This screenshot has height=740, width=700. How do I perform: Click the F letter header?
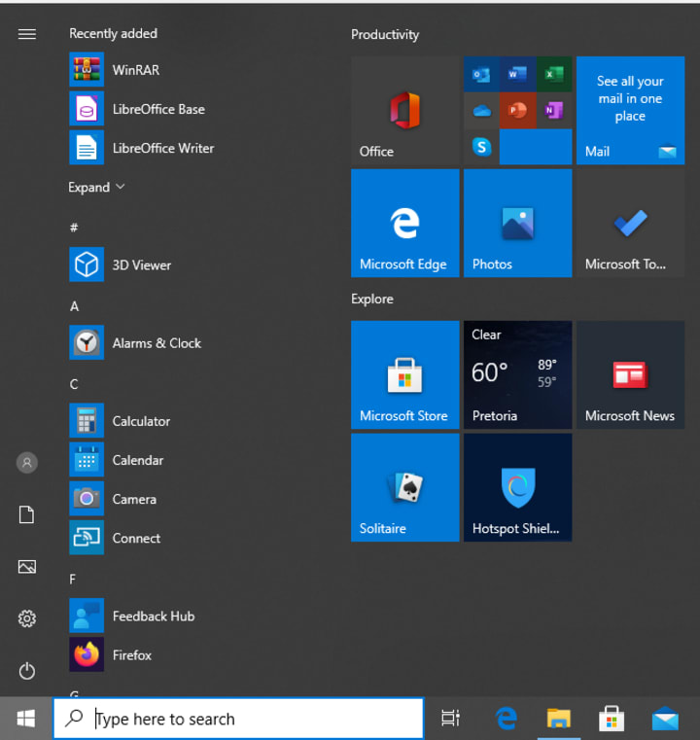[x=73, y=580]
